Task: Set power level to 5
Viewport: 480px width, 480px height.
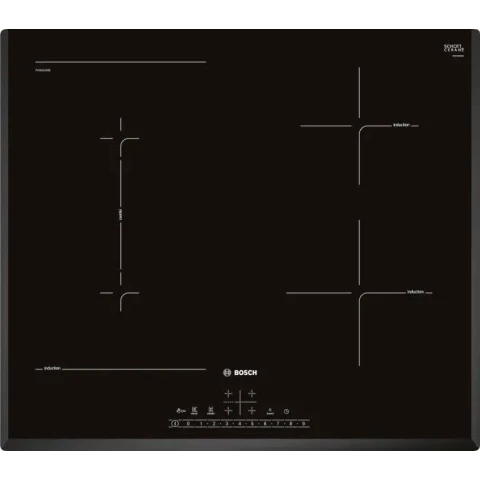Action: click(252, 424)
